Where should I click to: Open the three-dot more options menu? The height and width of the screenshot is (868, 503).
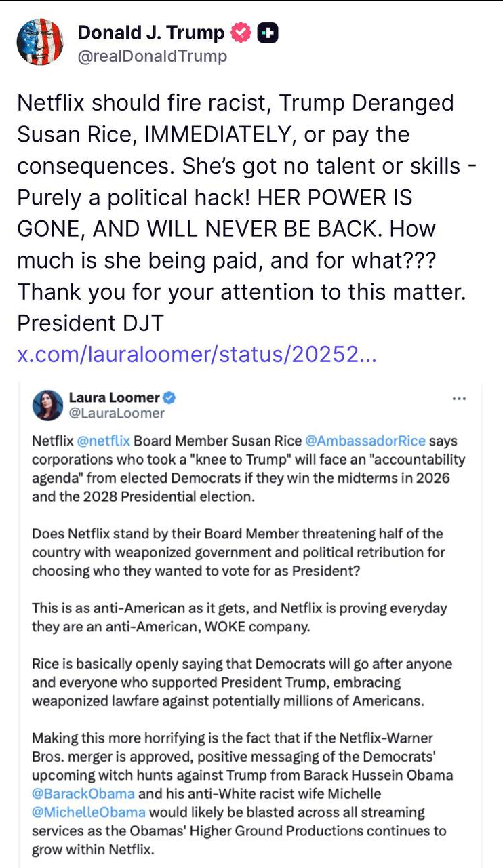[x=458, y=399]
